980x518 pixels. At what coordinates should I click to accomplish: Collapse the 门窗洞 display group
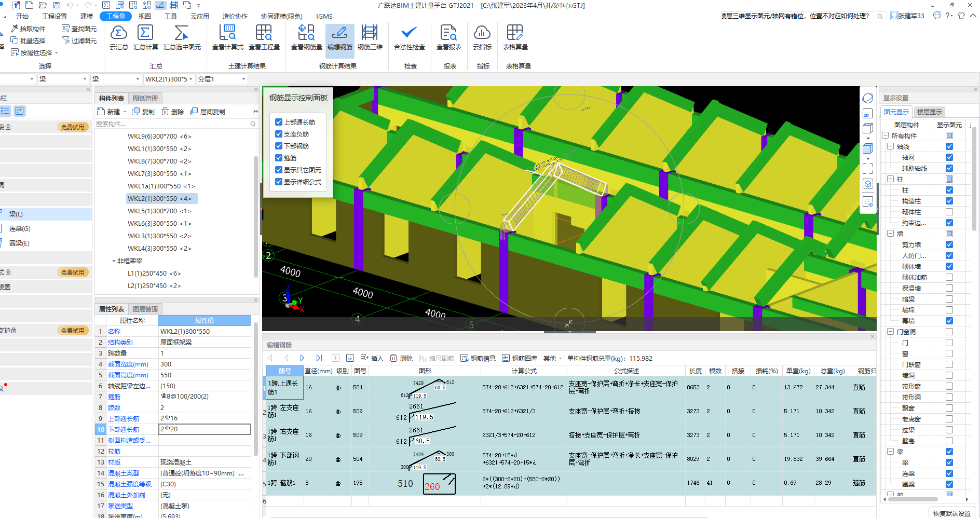(890, 332)
